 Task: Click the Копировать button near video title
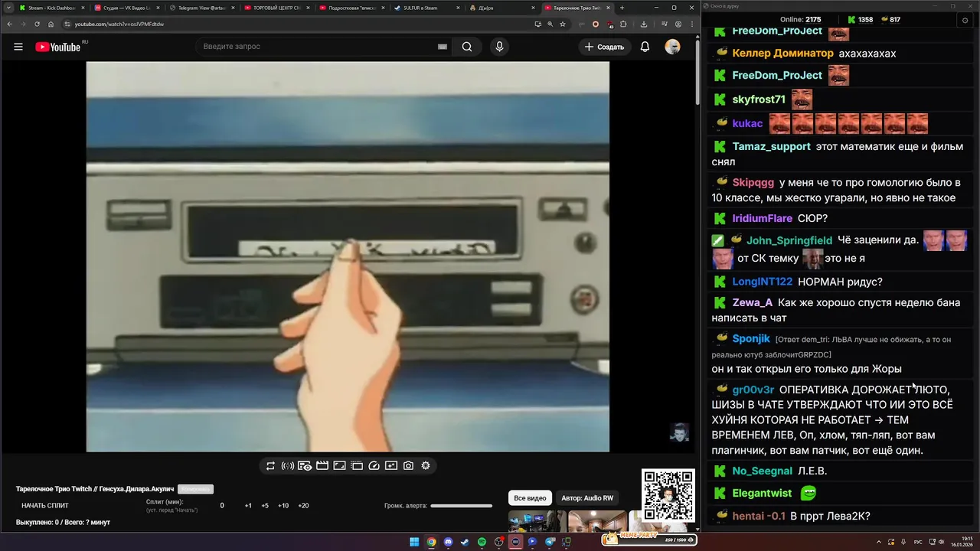tap(195, 489)
